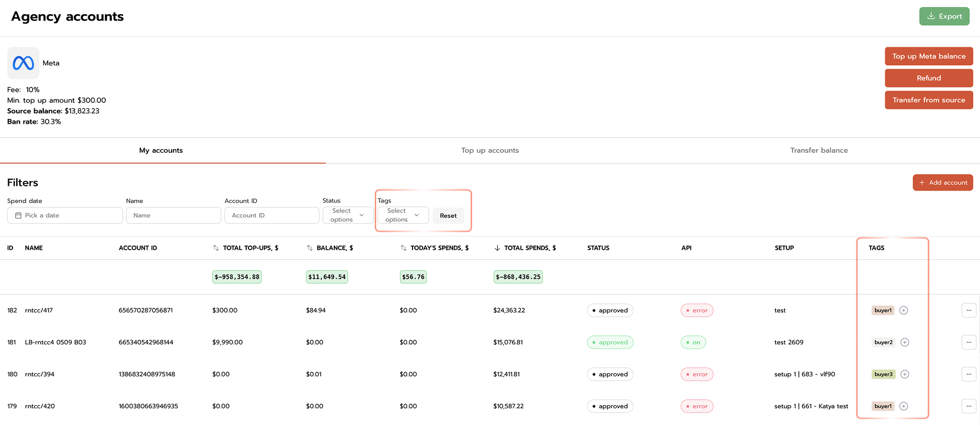
Task: Click the Meta logo icon
Action: pos(23,63)
